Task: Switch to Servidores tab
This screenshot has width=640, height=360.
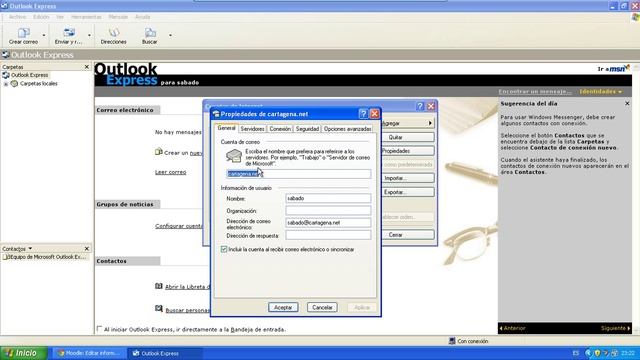Action: [252, 129]
